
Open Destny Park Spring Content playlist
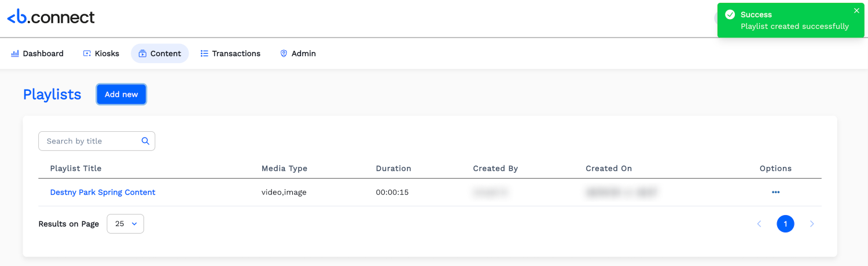click(x=102, y=192)
